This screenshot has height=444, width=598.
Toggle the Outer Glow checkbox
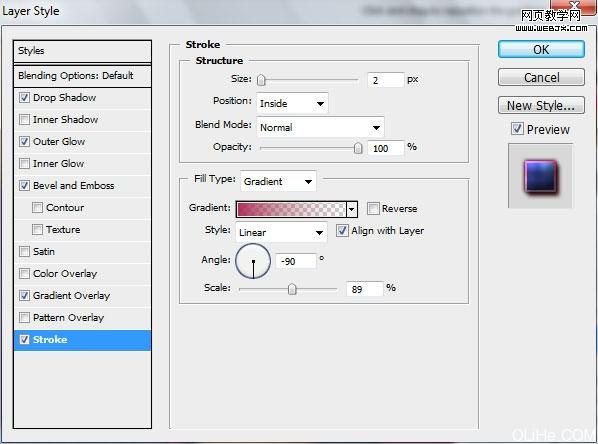click(x=24, y=142)
